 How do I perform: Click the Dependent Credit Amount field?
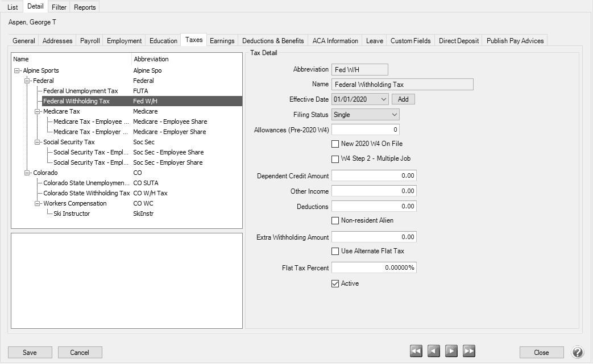tap(374, 175)
